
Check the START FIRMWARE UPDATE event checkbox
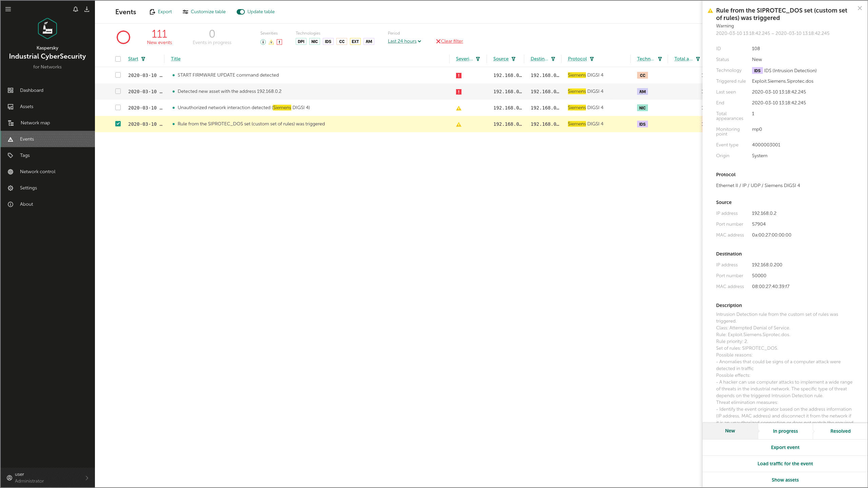click(x=118, y=75)
